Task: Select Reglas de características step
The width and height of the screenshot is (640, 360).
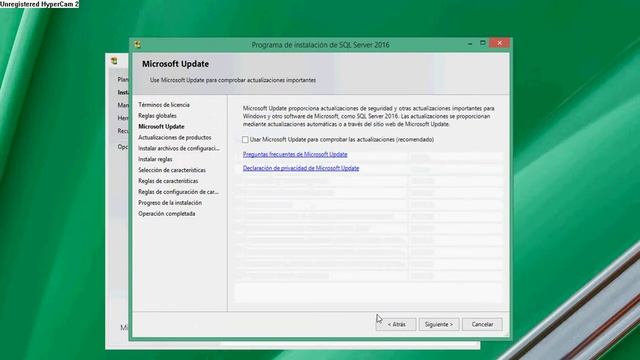Action: tap(168, 181)
